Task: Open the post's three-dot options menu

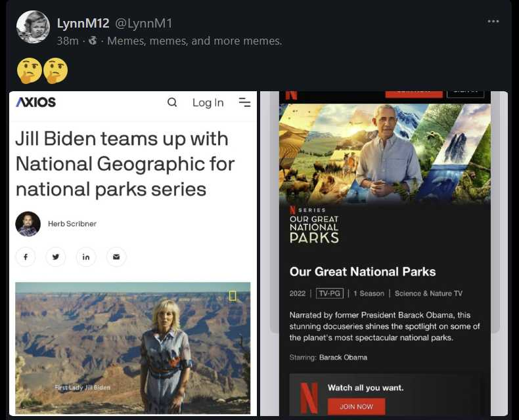Action: (x=493, y=22)
